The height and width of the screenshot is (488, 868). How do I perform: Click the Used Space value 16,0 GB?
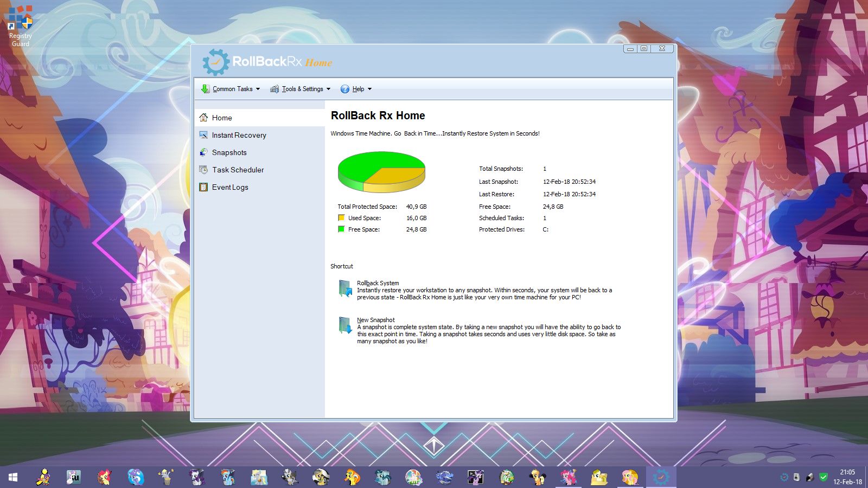click(416, 218)
